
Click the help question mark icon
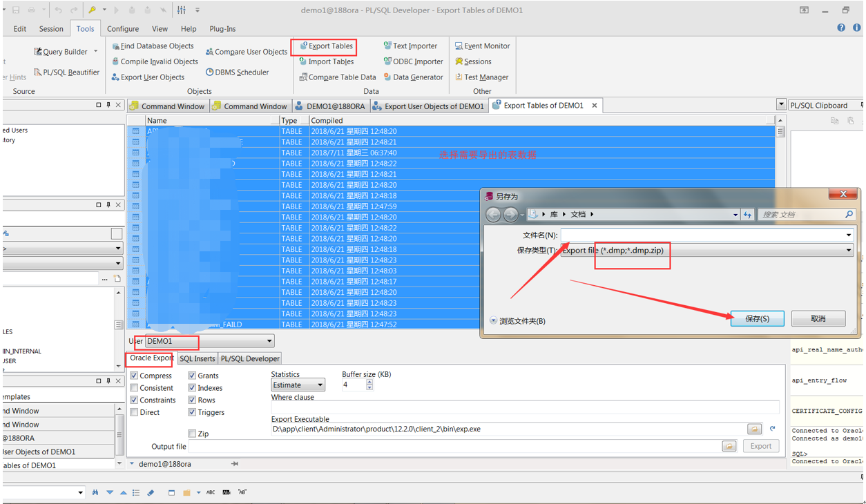[841, 28]
